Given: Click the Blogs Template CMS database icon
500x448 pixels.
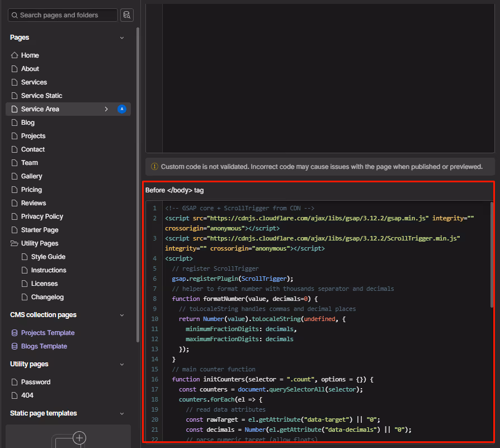Looking at the screenshot, I should tap(15, 346).
